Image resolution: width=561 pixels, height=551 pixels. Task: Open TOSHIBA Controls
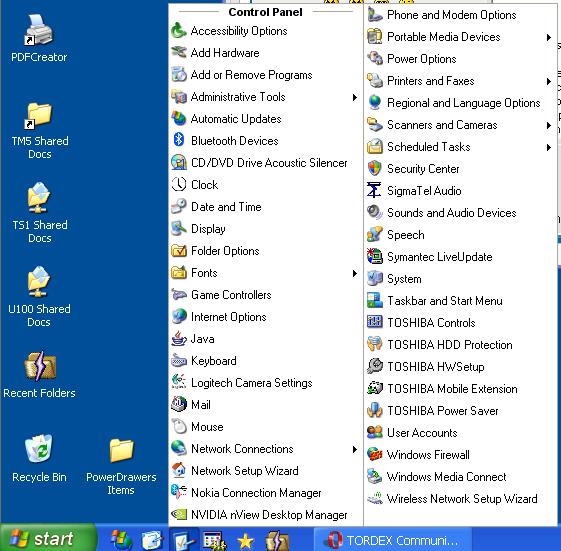click(x=460, y=323)
